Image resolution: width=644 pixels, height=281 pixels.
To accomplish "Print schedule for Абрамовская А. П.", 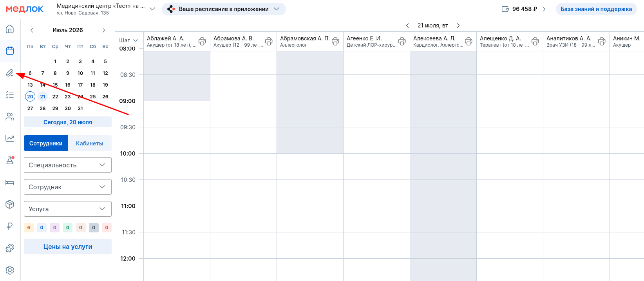I will [335, 41].
